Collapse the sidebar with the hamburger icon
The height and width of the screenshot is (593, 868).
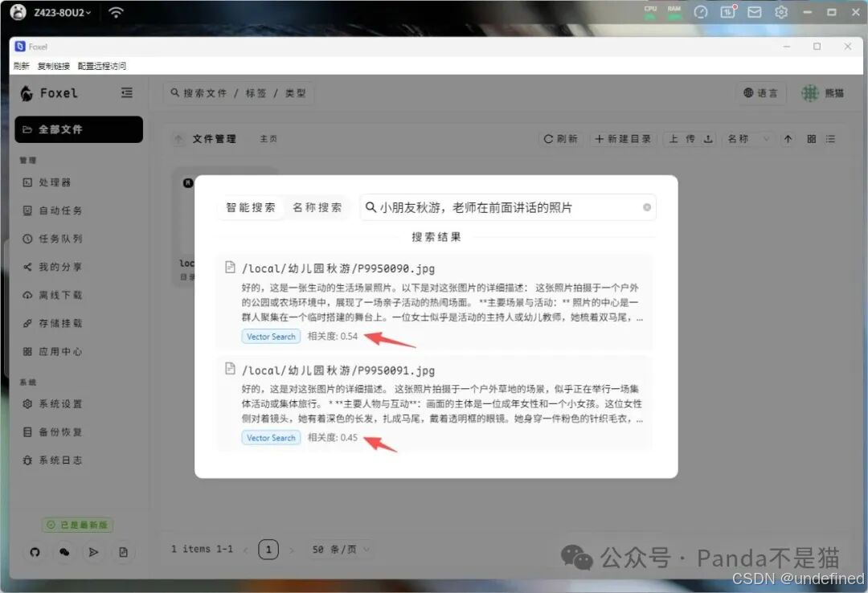click(126, 92)
